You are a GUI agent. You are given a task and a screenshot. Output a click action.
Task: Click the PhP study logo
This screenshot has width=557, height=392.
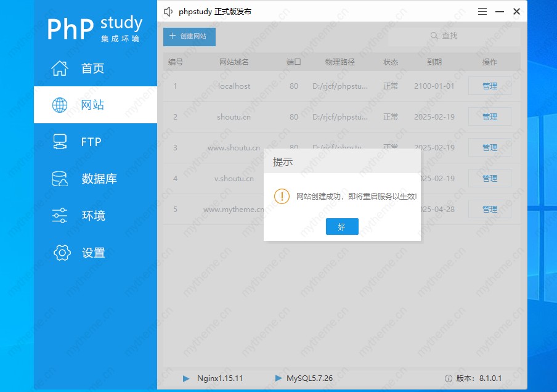click(96, 28)
